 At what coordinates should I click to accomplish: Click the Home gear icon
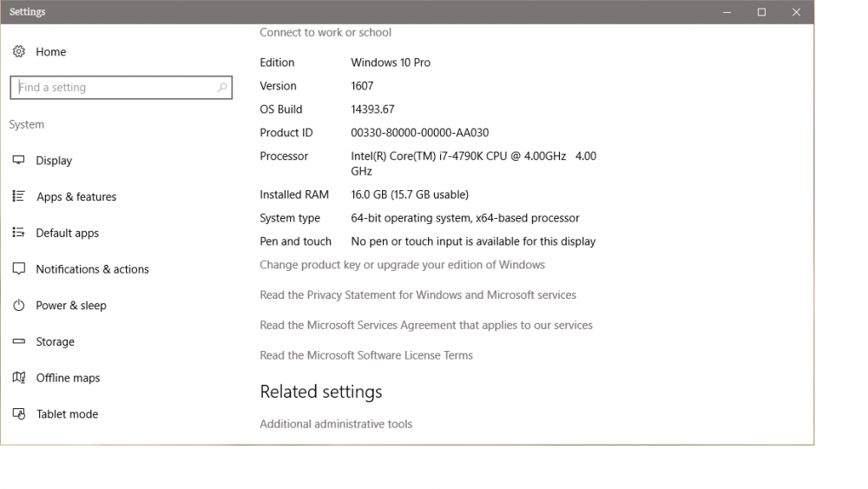pyautogui.click(x=18, y=52)
